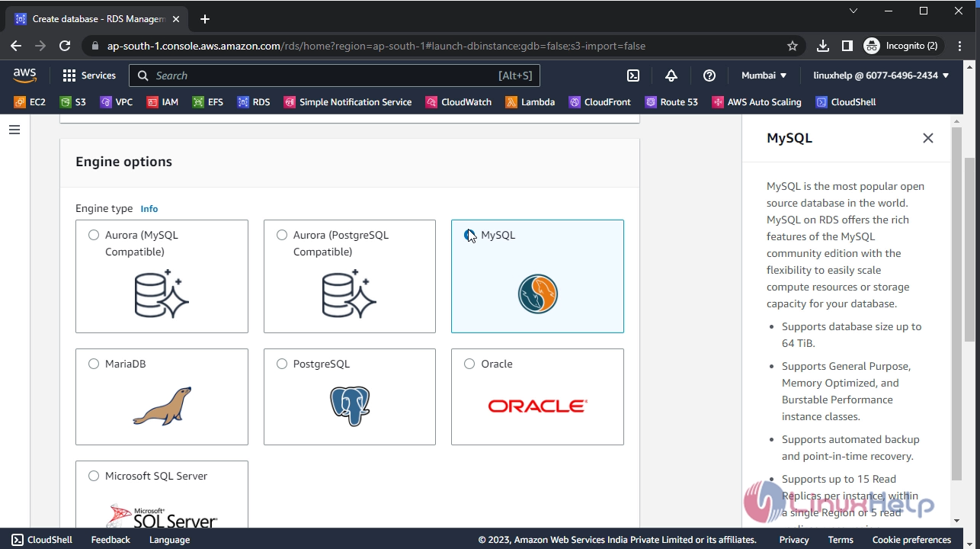The width and height of the screenshot is (980, 549).
Task: Click the Oracle logo
Action: [x=538, y=406]
